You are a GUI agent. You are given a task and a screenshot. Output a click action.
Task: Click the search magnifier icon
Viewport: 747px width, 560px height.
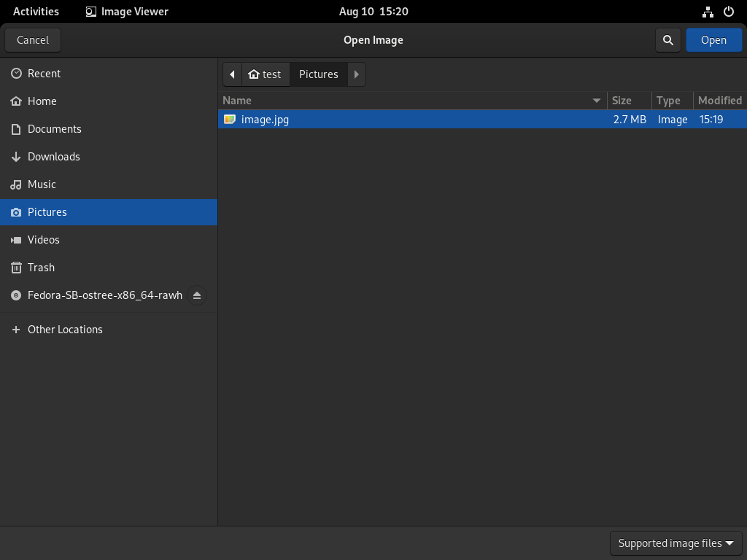tap(668, 40)
